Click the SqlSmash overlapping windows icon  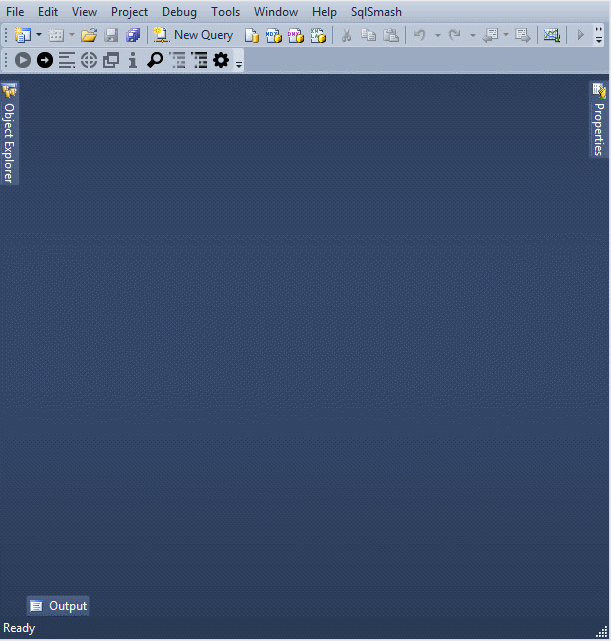click(111, 60)
